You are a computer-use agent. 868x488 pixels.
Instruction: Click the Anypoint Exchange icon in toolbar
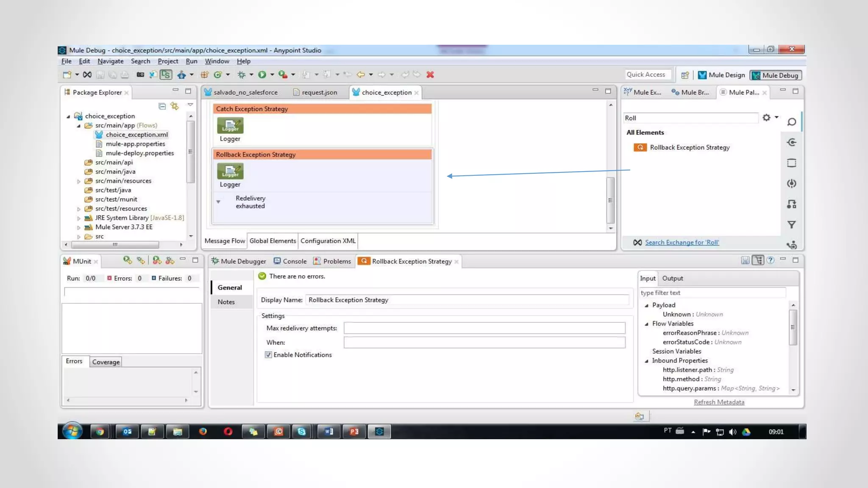pos(87,75)
